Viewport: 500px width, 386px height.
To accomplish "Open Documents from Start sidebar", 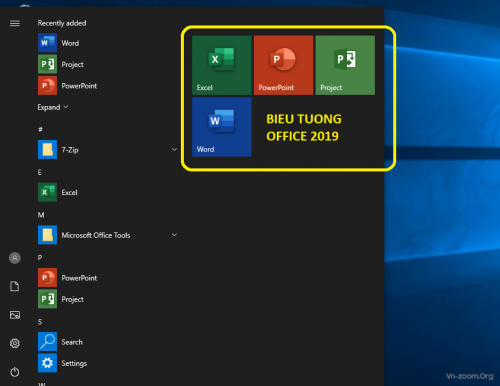I will coord(15,286).
